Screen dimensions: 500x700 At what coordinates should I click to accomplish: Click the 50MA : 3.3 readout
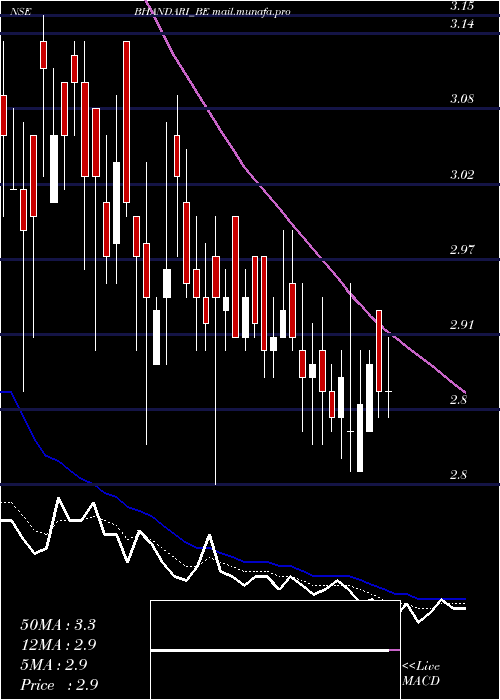(x=58, y=625)
